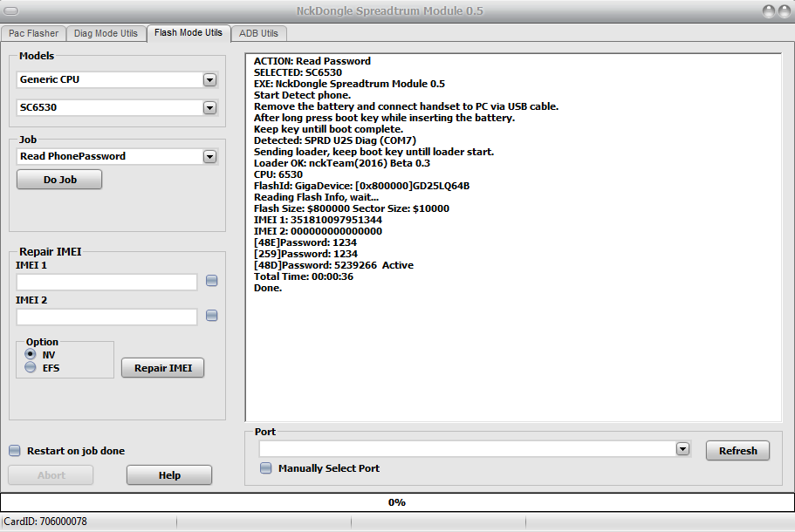Click the log line '[48D]Password: 5239266 Active'
Screen dimensions: 795x532
click(333, 265)
